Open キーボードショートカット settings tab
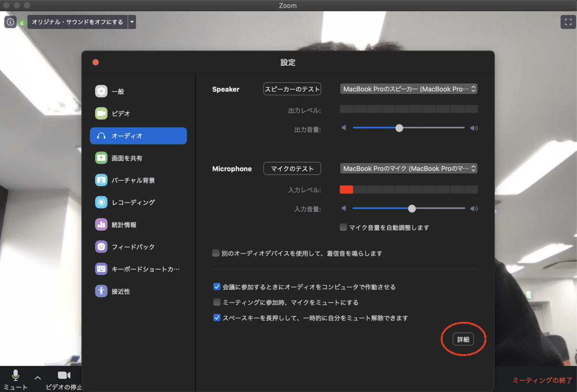The width and height of the screenshot is (577, 392). pyautogui.click(x=138, y=269)
